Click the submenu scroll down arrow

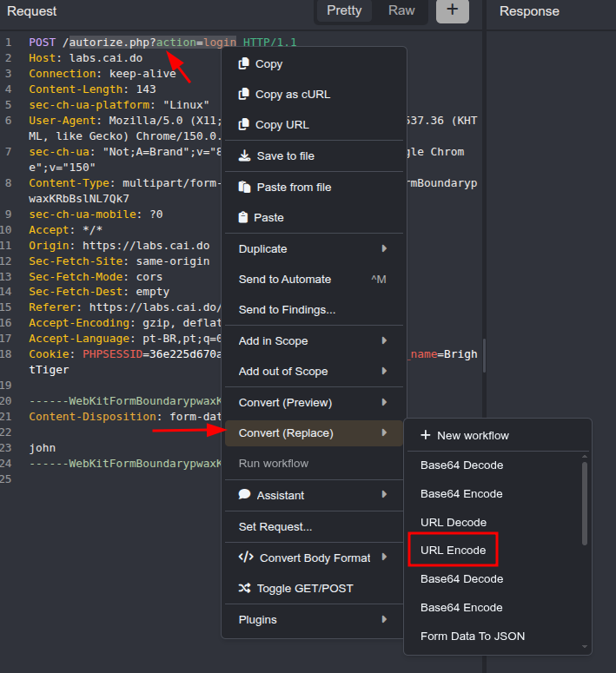(585, 646)
